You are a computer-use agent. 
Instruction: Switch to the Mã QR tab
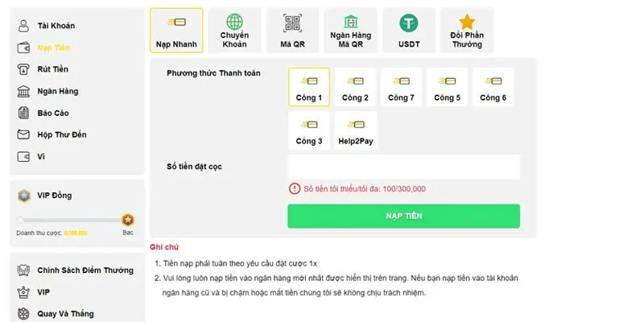coord(291,30)
